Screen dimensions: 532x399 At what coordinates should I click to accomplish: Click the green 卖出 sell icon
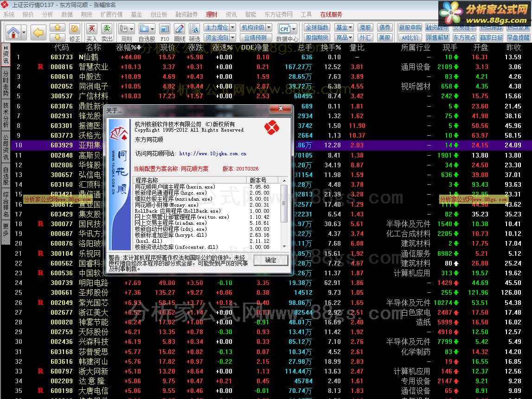coord(107,29)
